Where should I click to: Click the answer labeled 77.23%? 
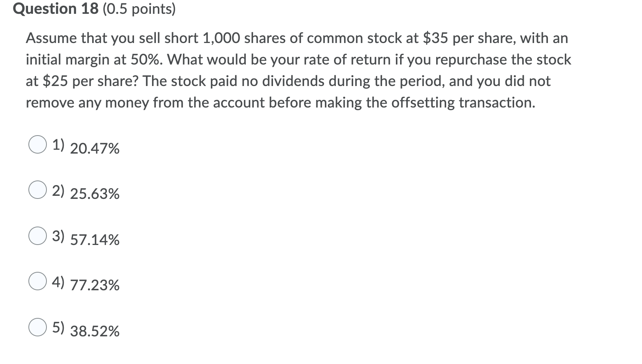click(x=95, y=285)
